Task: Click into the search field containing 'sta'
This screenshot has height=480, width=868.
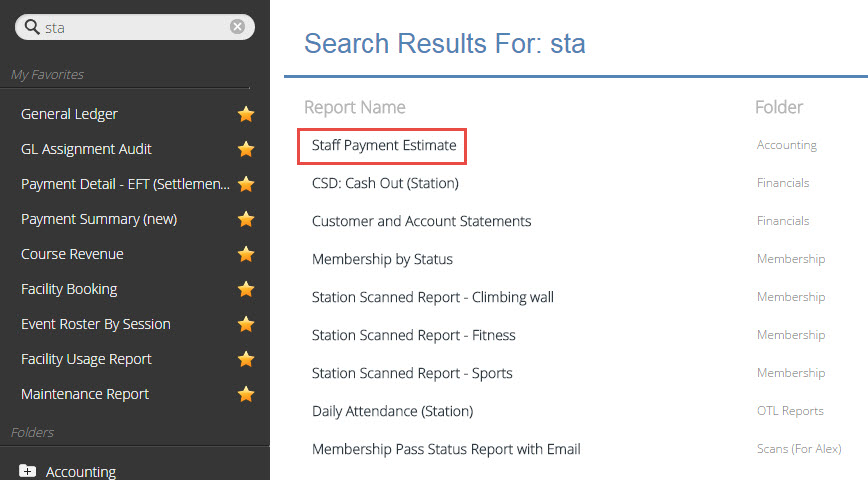Action: point(135,27)
